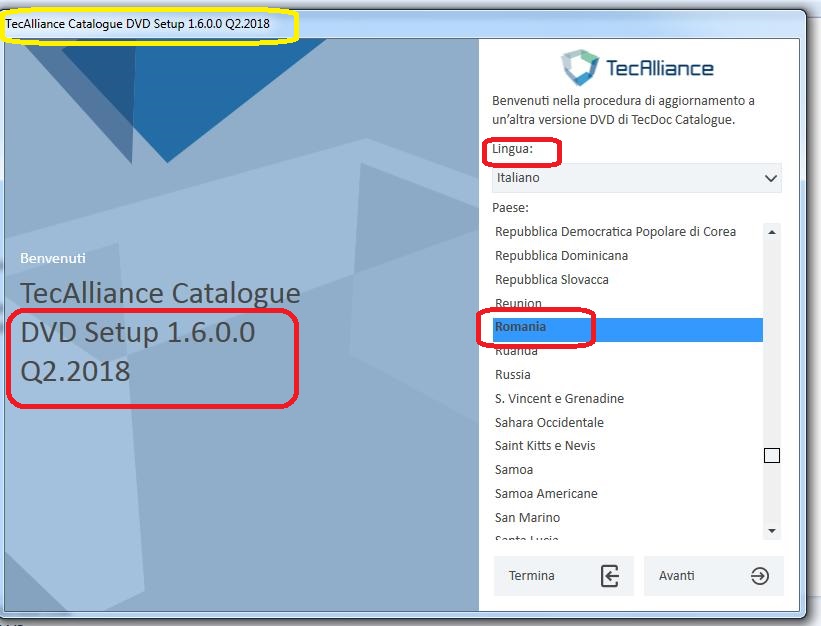Viewport: 821px width, 626px height.
Task: Click the country list scroll up arrow
Action: pos(772,232)
